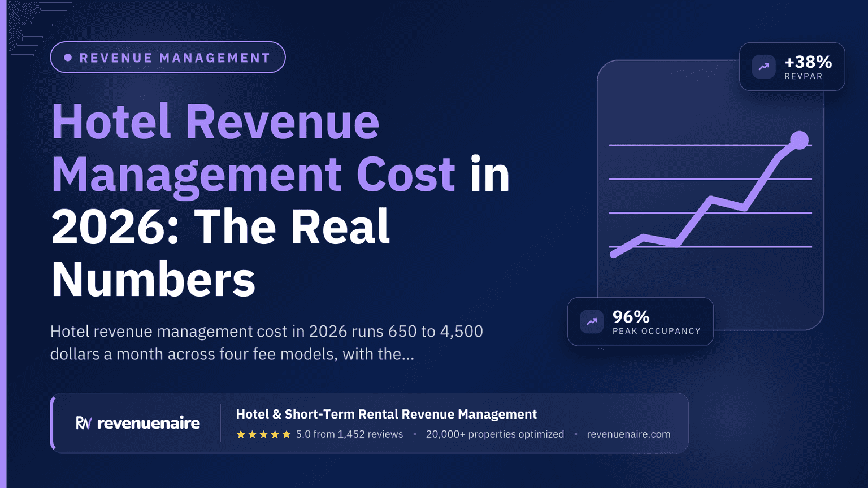Click the 'PEAK OCCUPANCY' label
The height and width of the screenshot is (488, 868).
[x=657, y=332]
